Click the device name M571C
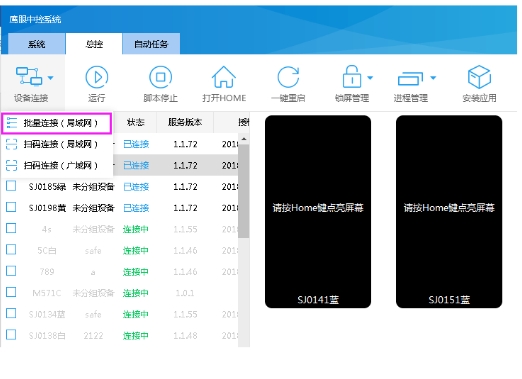Screen dimensions: 522x379 (x=47, y=293)
